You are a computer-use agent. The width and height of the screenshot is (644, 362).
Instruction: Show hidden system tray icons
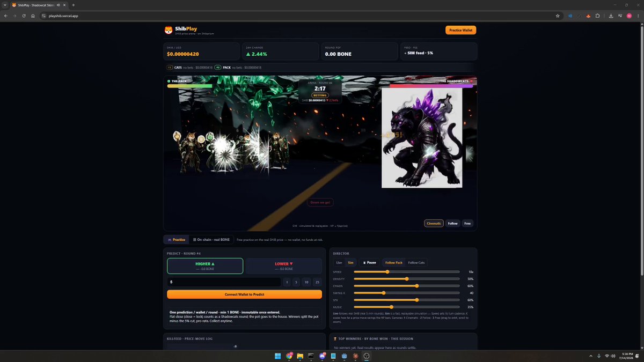click(x=590, y=356)
